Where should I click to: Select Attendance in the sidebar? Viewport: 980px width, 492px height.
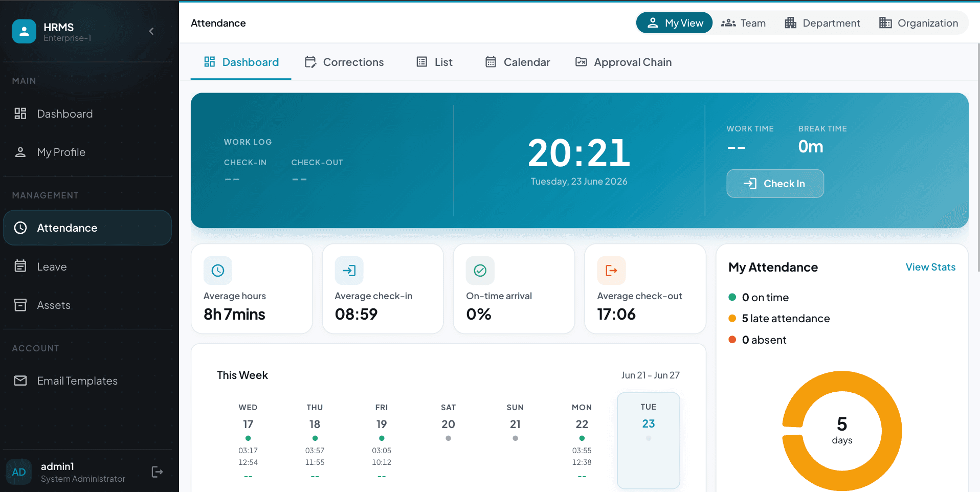(87, 228)
